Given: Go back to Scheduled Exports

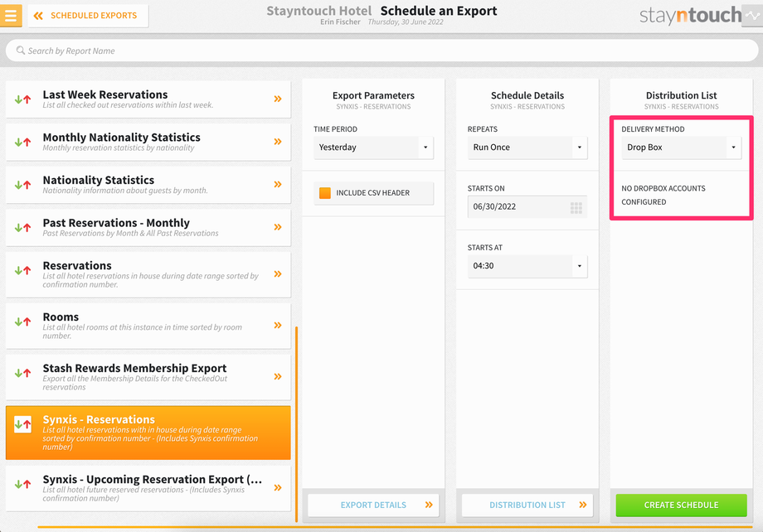Looking at the screenshot, I should (88, 16).
